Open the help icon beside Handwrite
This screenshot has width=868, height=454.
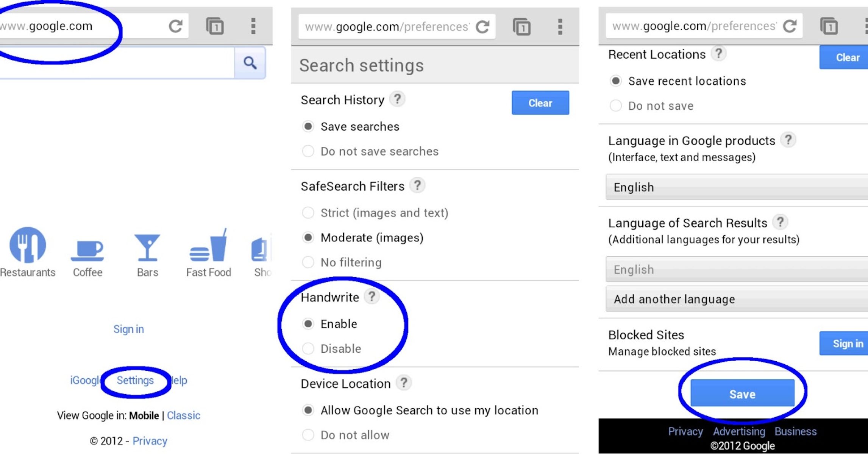tap(372, 297)
